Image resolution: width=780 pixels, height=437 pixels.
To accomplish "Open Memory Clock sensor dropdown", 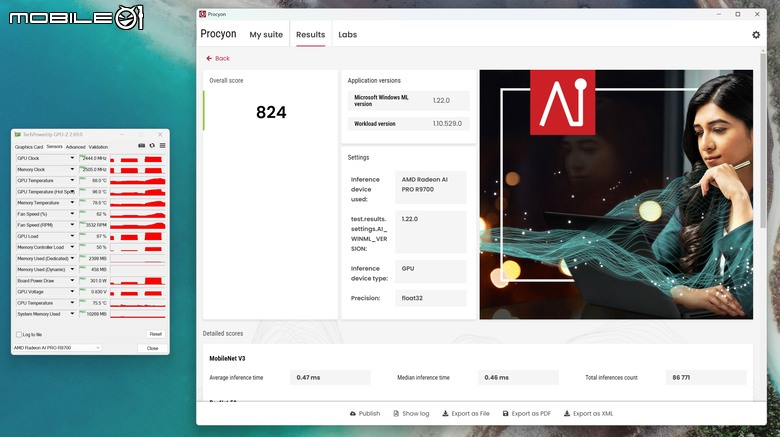I will coord(72,169).
